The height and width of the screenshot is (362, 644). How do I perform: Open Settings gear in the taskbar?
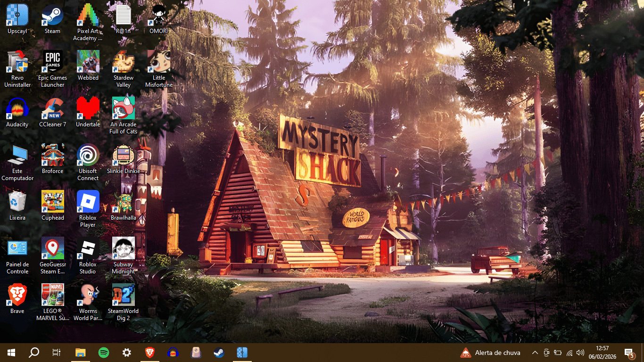[x=126, y=353]
